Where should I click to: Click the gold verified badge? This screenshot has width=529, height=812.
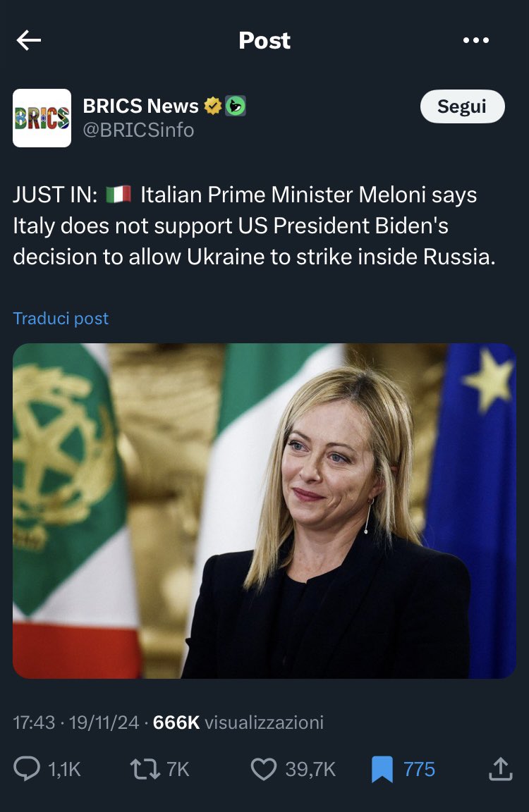click(x=212, y=106)
